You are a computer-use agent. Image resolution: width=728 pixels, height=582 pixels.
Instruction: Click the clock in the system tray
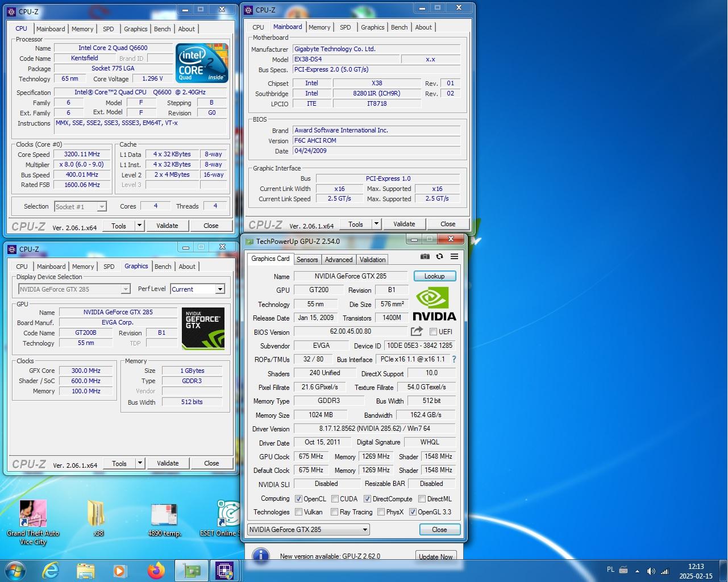point(696,571)
